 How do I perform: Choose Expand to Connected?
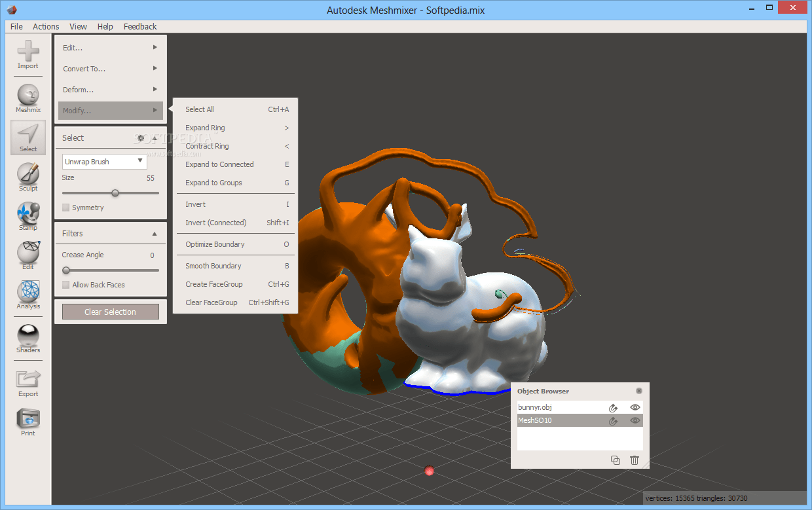click(236, 164)
